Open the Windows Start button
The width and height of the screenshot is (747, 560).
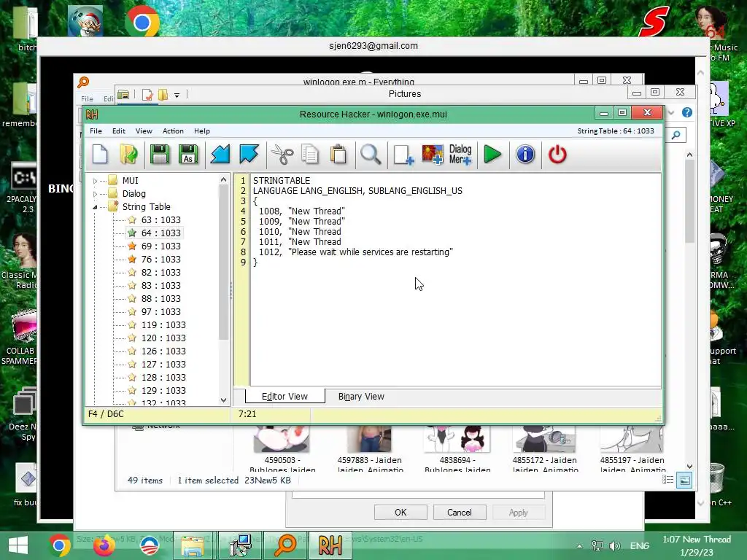(x=18, y=545)
